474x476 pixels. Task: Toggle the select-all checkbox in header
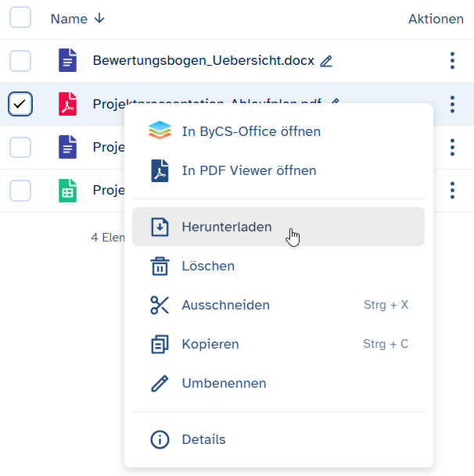[x=20, y=18]
